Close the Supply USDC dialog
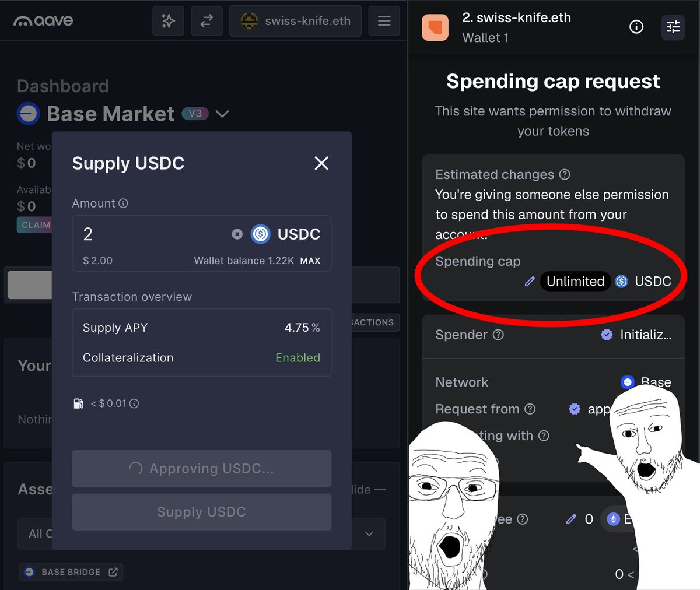Image resolution: width=700 pixels, height=590 pixels. click(x=321, y=163)
